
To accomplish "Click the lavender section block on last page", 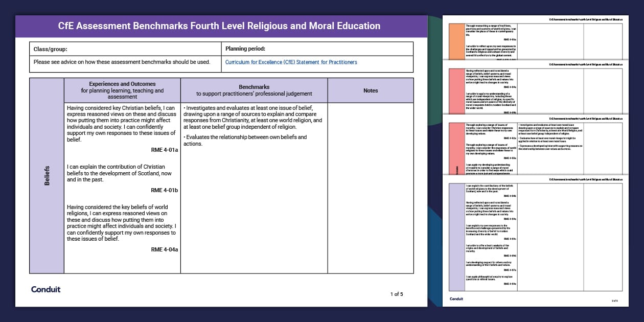I will point(457,236).
